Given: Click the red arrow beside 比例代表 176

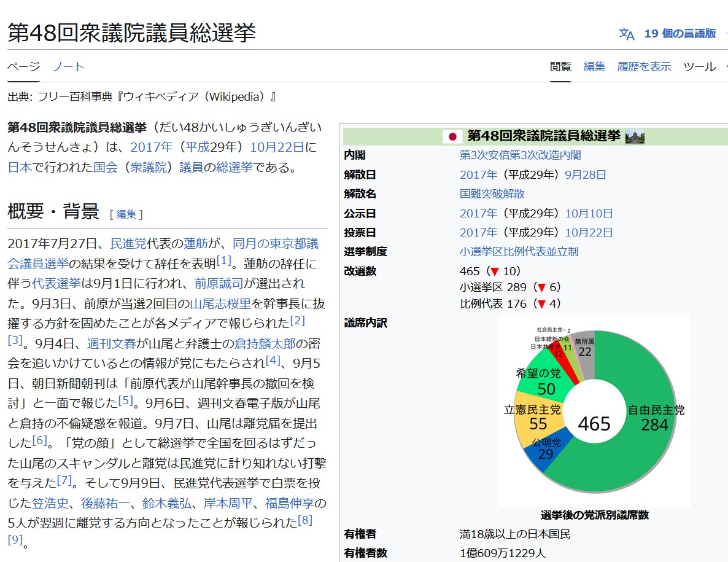Looking at the screenshot, I should (x=541, y=304).
